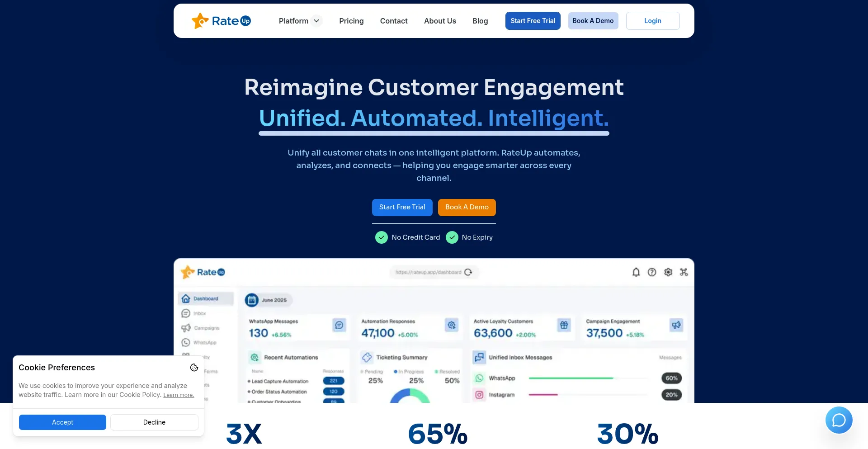Screen dimensions: 868x449
Task: Click Book A Demo in the navigation bar
Action: pyautogui.click(x=593, y=21)
